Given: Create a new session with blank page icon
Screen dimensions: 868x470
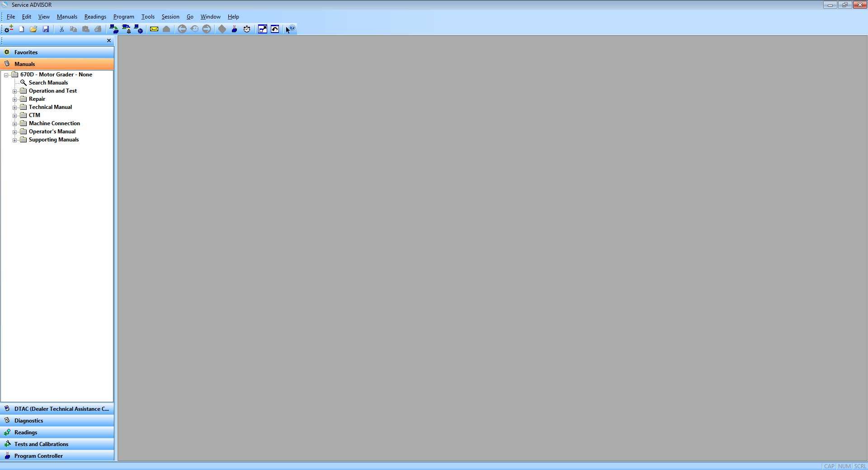Looking at the screenshot, I should pos(21,29).
